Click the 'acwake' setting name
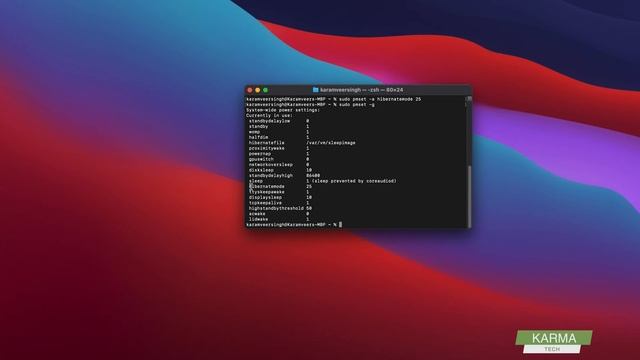The image size is (640, 360). [x=257, y=214]
